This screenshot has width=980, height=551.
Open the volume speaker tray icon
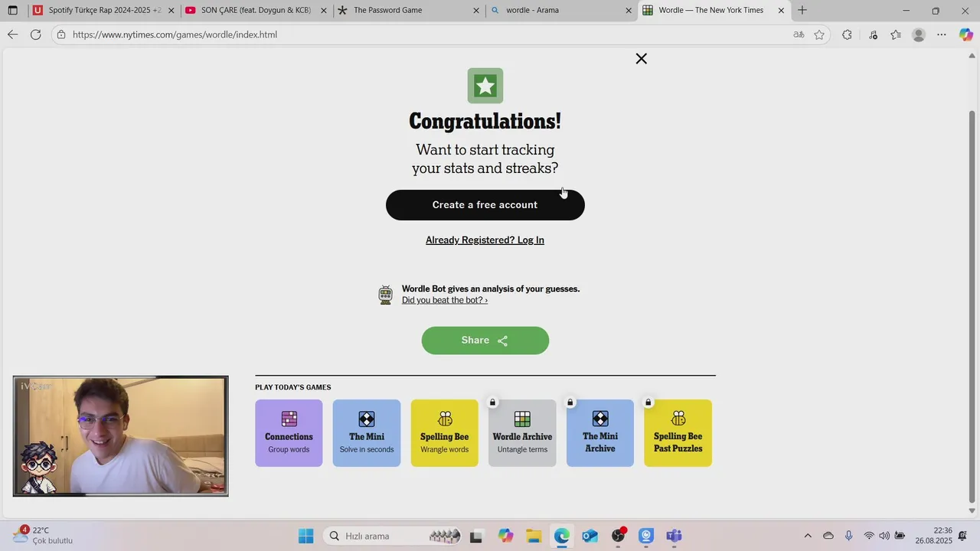point(884,536)
